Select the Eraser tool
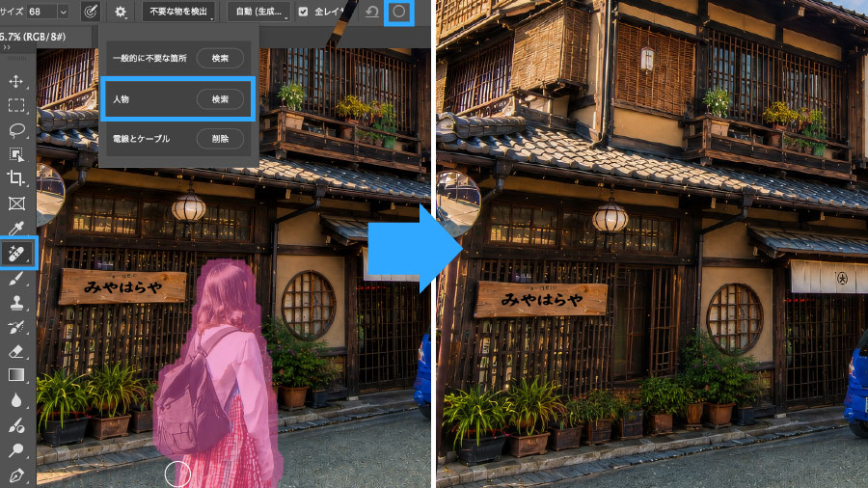This screenshot has height=488, width=868. pyautogui.click(x=16, y=351)
